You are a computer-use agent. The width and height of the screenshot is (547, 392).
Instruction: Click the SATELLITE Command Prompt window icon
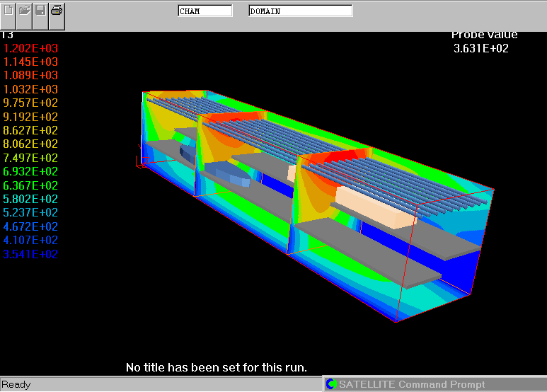pyautogui.click(x=331, y=384)
